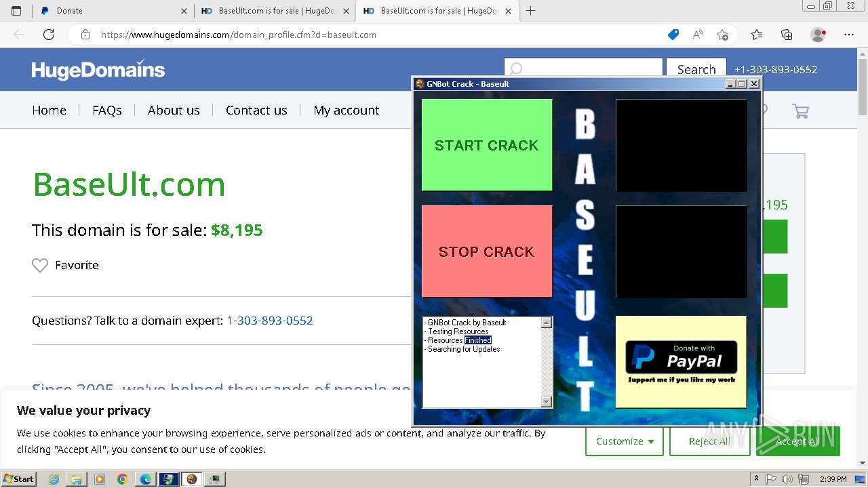View site information lock icon

click(85, 35)
